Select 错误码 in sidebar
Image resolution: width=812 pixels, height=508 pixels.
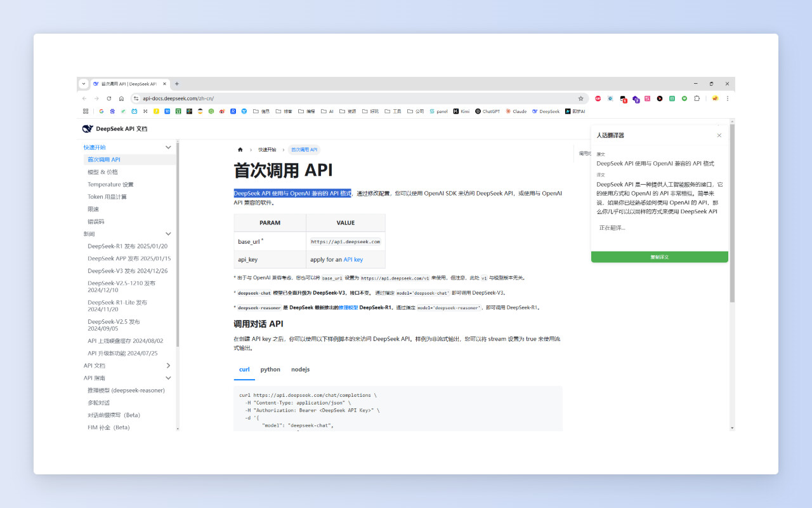(96, 222)
